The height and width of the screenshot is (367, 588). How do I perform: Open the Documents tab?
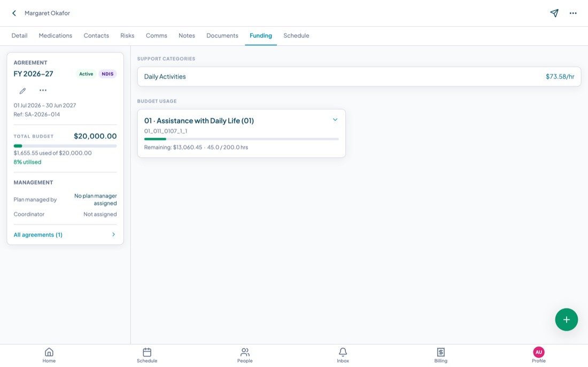222,36
